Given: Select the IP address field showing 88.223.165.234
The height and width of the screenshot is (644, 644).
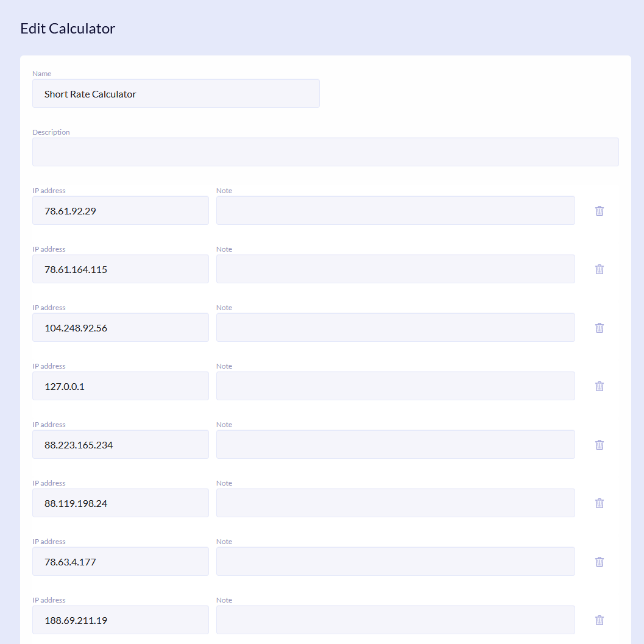Looking at the screenshot, I should [x=120, y=444].
